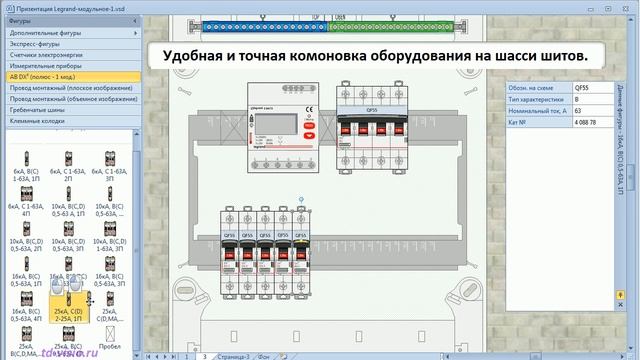
Task: Switch to page tab 3
Action: [205, 356]
